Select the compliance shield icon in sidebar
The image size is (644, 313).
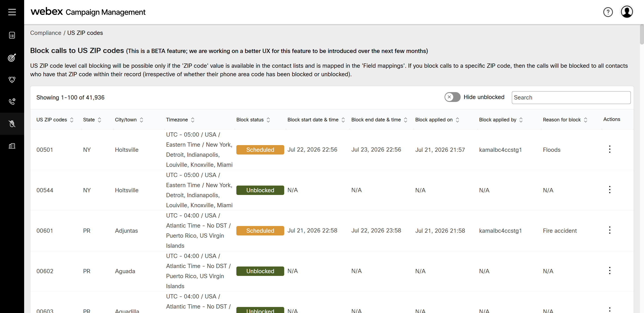point(12,123)
